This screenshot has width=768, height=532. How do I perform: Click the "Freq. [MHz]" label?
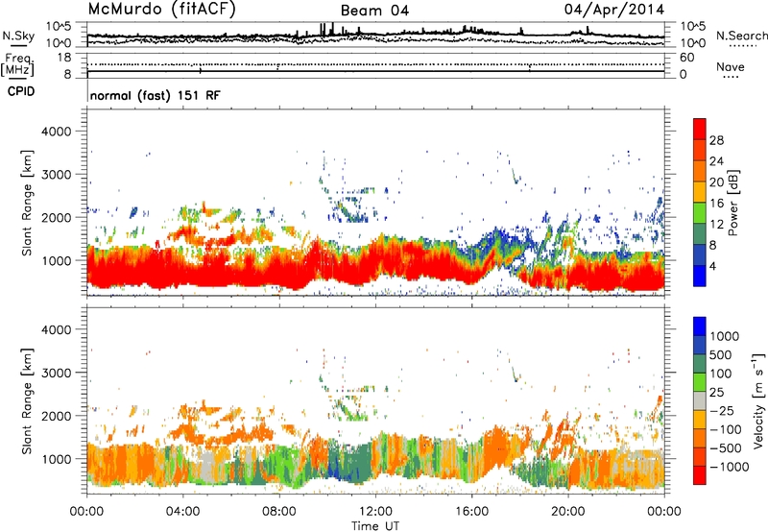click(17, 65)
